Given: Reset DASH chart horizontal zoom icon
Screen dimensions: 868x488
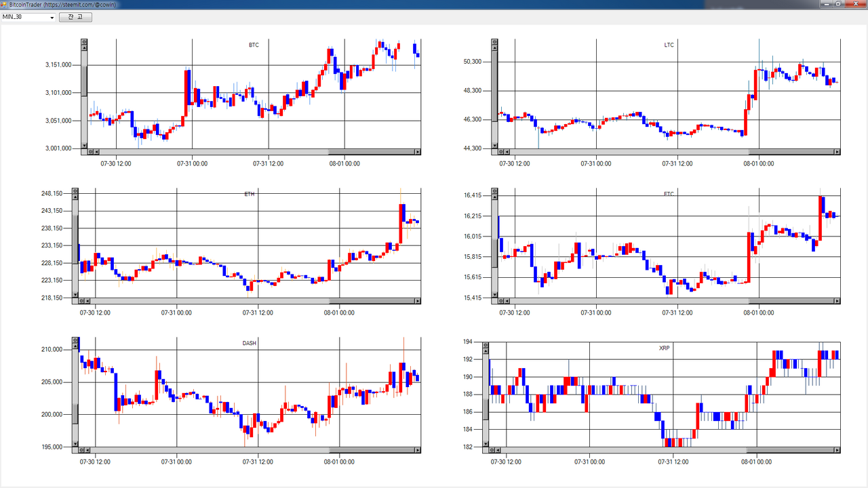Looking at the screenshot, I should tap(82, 450).
